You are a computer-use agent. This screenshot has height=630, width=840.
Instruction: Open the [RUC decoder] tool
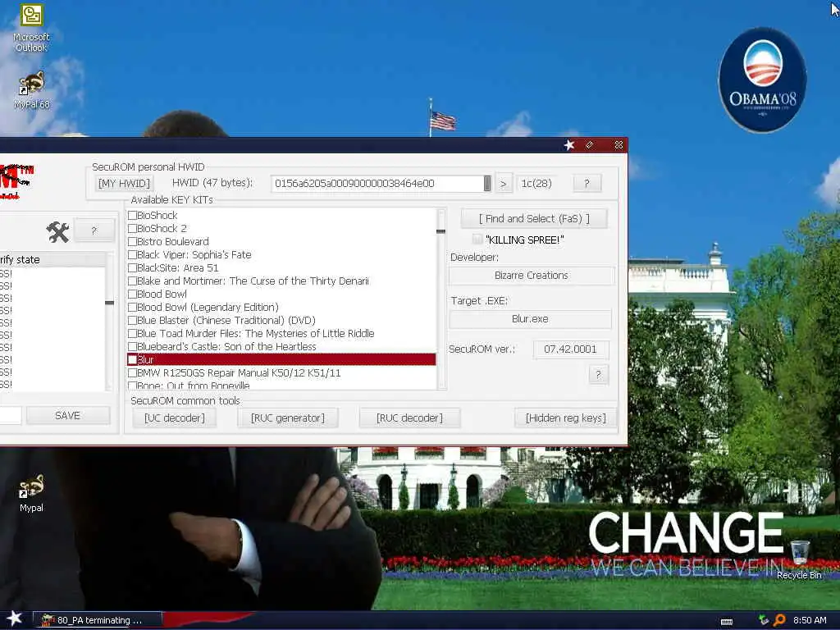(409, 418)
